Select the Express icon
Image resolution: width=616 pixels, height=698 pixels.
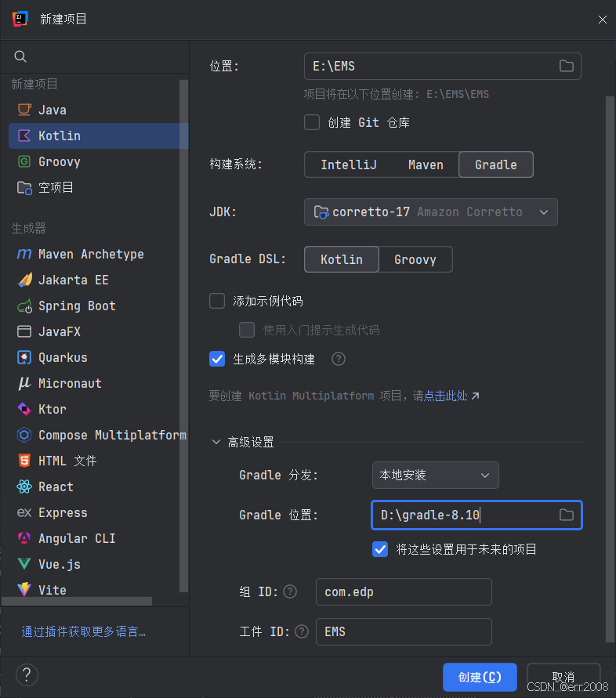click(x=24, y=512)
